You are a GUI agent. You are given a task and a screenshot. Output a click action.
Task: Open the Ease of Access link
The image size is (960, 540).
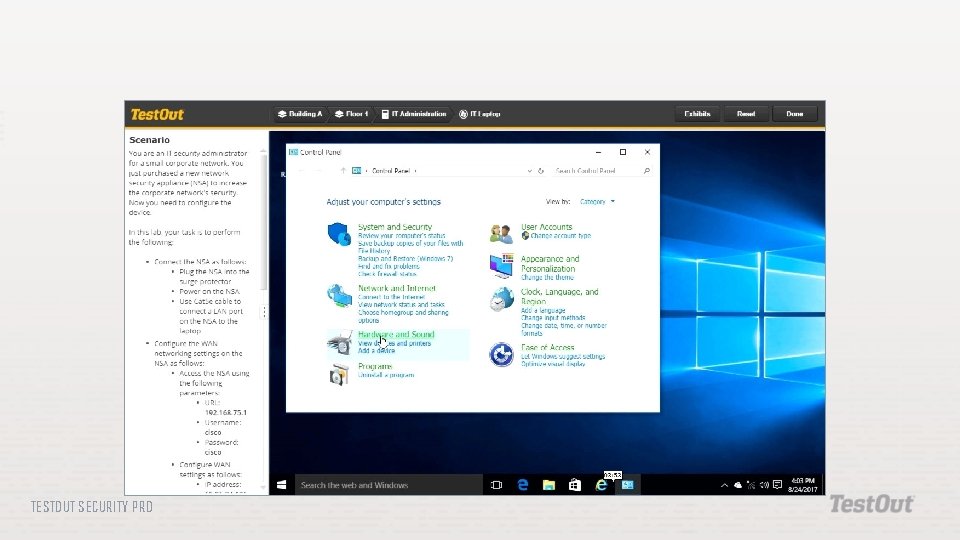547,347
